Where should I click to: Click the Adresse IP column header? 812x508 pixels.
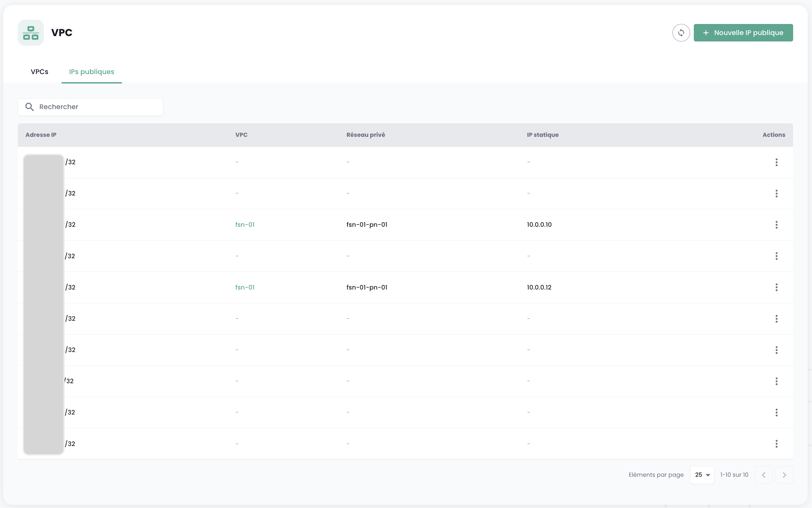[41, 135]
